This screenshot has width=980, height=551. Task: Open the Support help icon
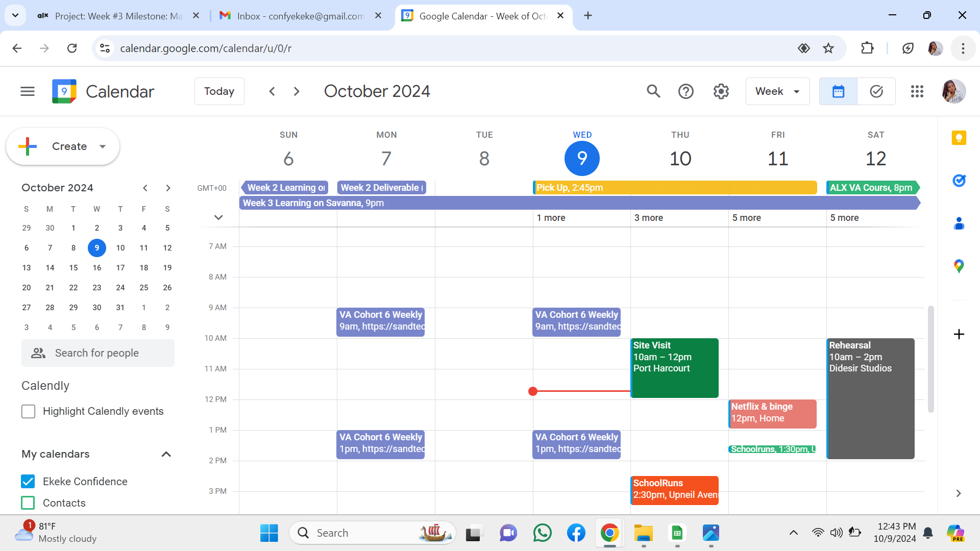click(686, 91)
